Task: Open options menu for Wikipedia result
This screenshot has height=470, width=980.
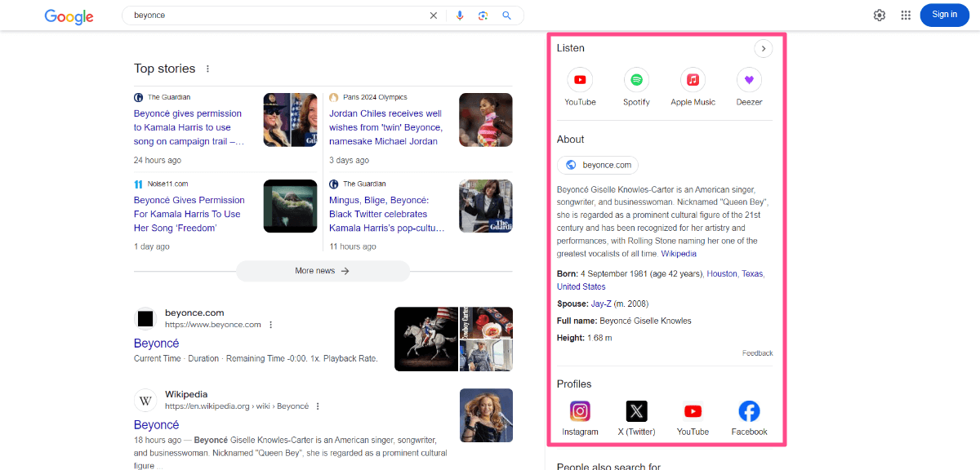Action: (x=318, y=406)
